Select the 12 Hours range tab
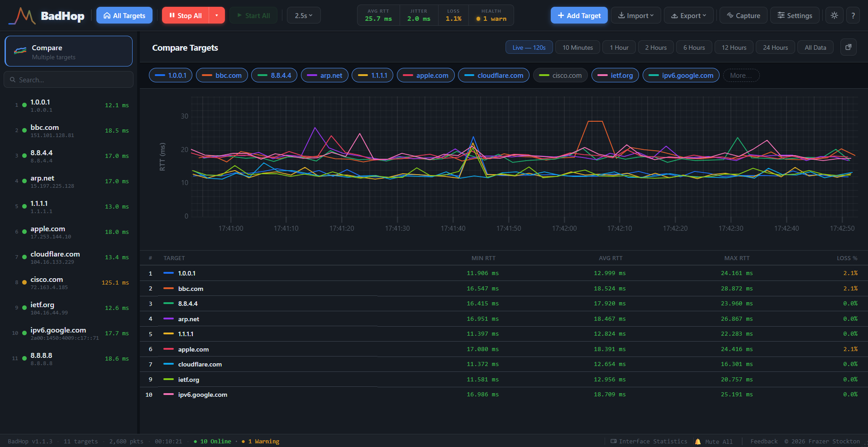This screenshot has width=868, height=447. pyautogui.click(x=734, y=48)
